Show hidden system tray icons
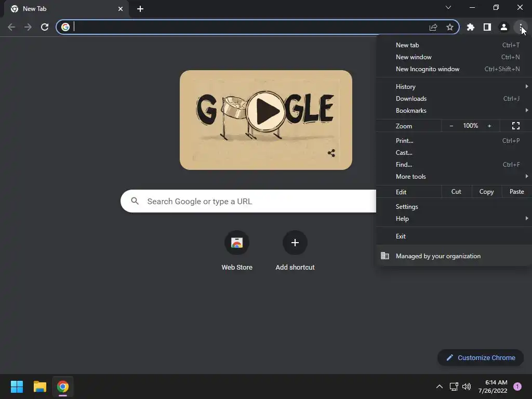 coord(440,387)
